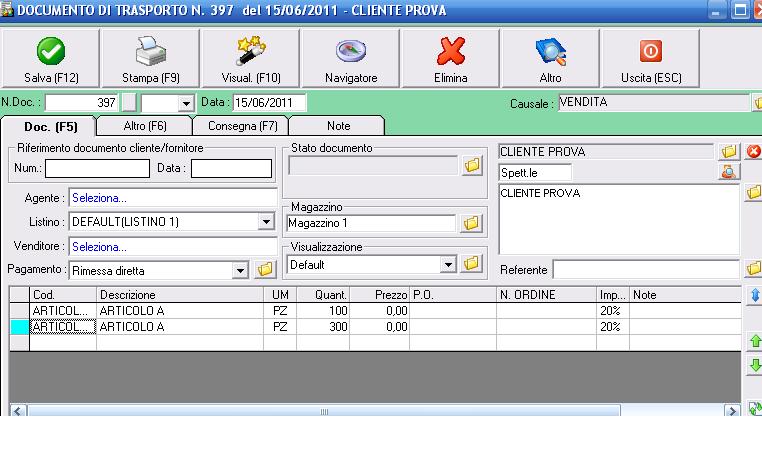Open folder icon beside CLIENTE PROVA name field
The image size is (762, 450).
(729, 152)
